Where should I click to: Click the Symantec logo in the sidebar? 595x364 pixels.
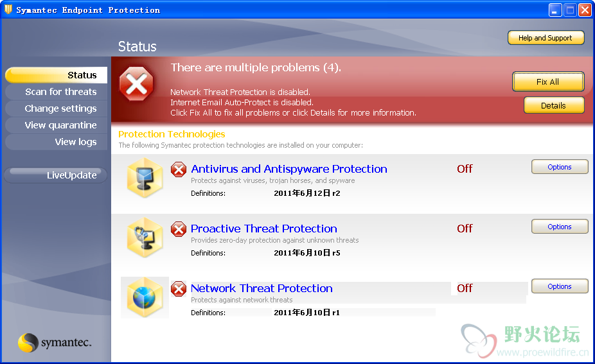[x=55, y=342]
